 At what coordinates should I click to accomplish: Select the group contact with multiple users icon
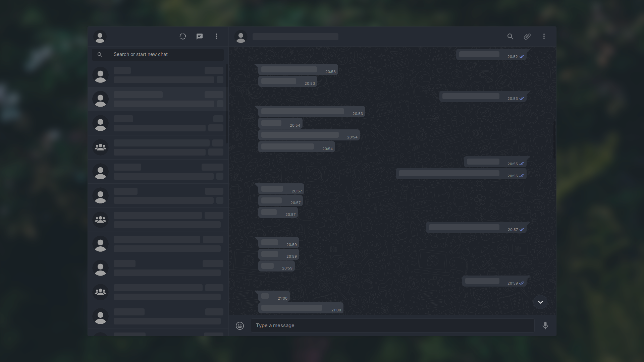click(x=100, y=147)
